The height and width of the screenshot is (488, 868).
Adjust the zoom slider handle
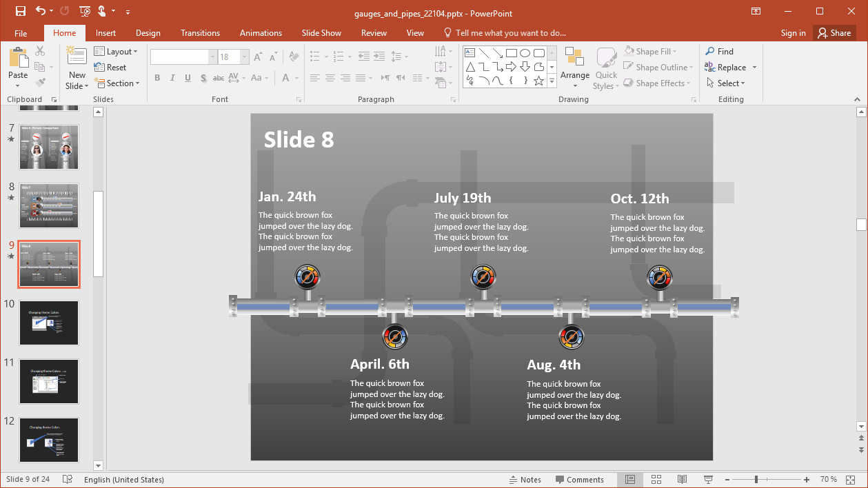(756, 480)
